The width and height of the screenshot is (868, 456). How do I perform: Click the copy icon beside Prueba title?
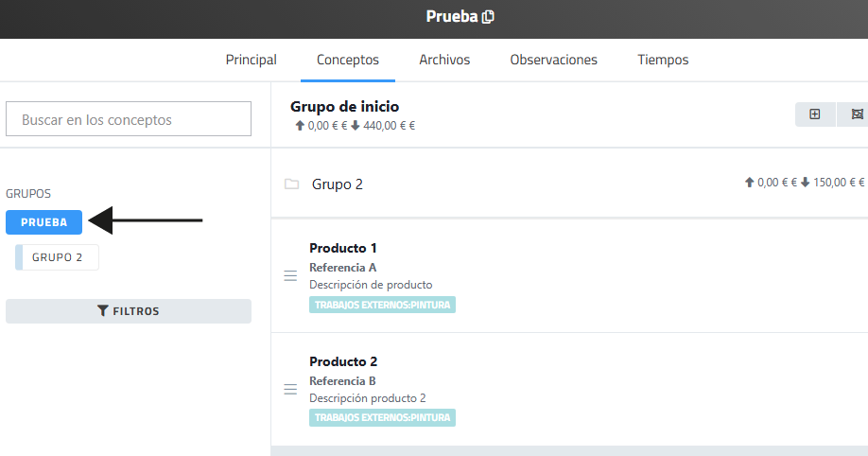[488, 17]
